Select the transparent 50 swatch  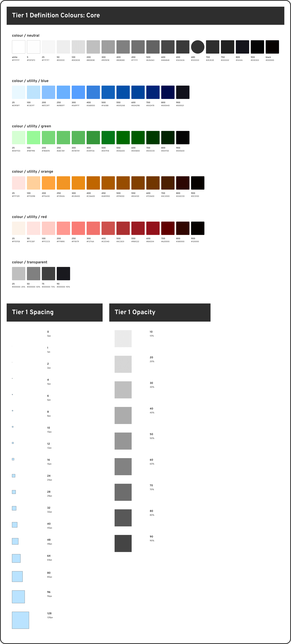tap(33, 273)
